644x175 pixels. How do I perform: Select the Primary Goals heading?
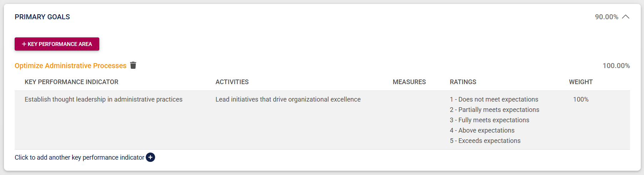click(42, 17)
